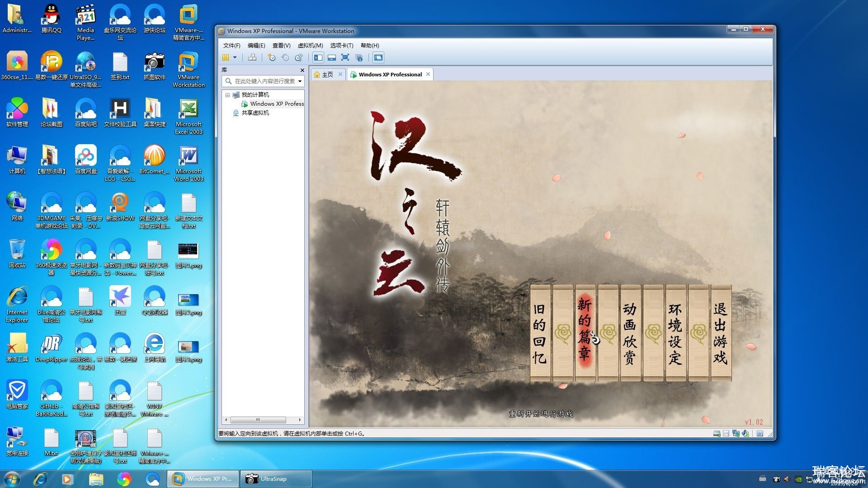Click 旧的回忆 game menu scroll
Image resolution: width=868 pixels, height=488 pixels.
[539, 333]
